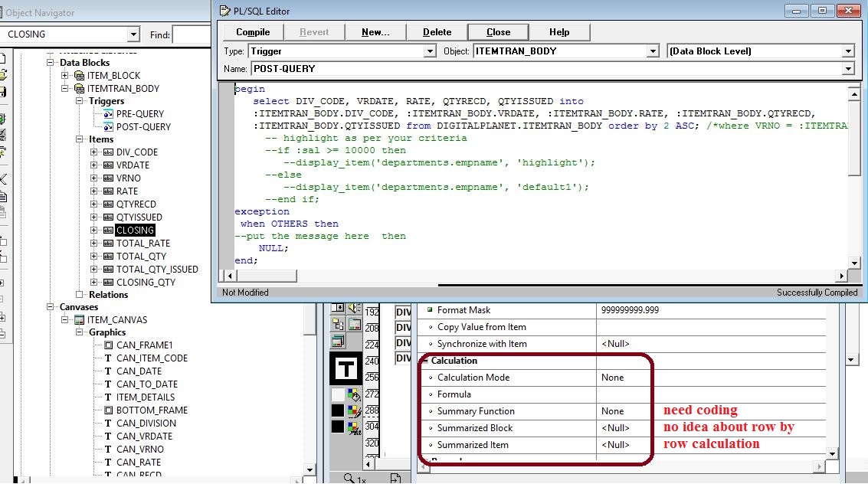Viewport: 868px width, 484px height.
Task: Click the CAN_DATE text graphic icon
Action: (109, 371)
